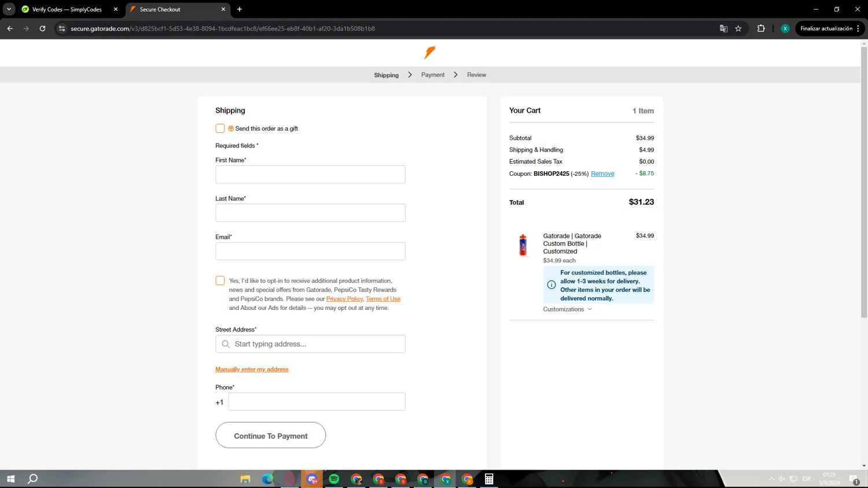868x488 pixels.
Task: Open Chrome window with G badge in taskbar
Action: 423,479
